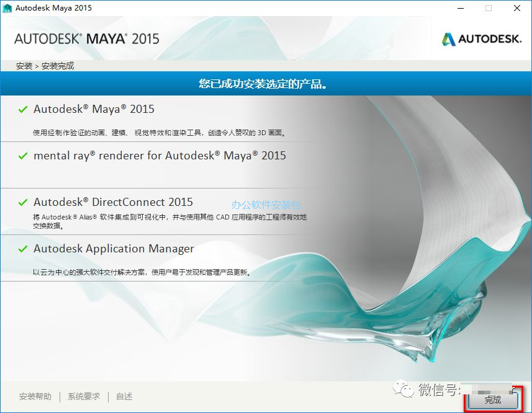Click the checkmark next to Autodesk Application Manager
532x413 pixels.
pos(23,249)
